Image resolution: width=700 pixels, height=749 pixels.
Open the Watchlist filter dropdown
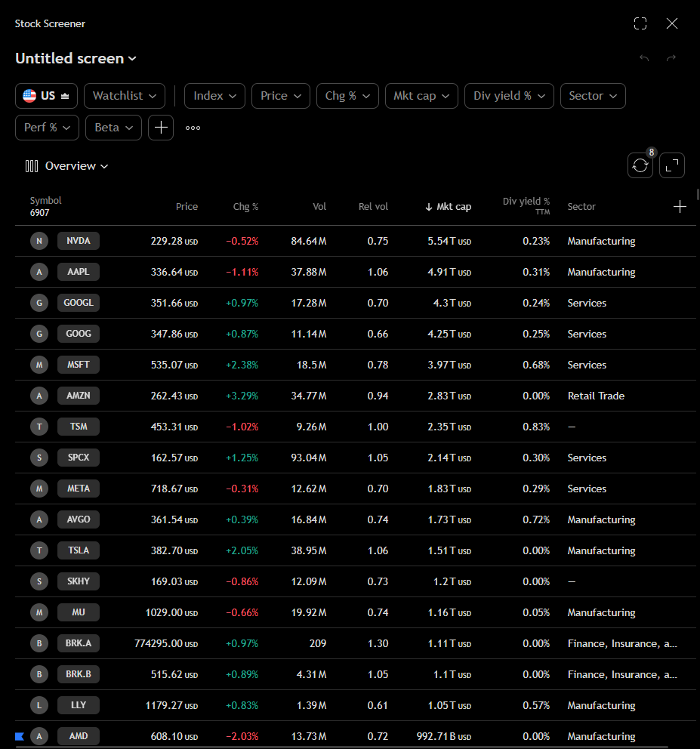tap(125, 96)
